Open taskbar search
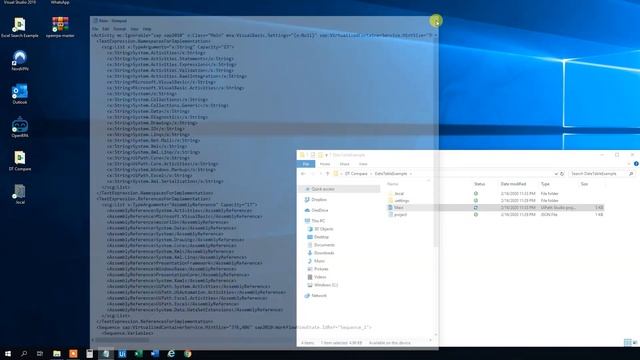Image resolution: width=640 pixels, height=360 pixels. tap(24, 353)
